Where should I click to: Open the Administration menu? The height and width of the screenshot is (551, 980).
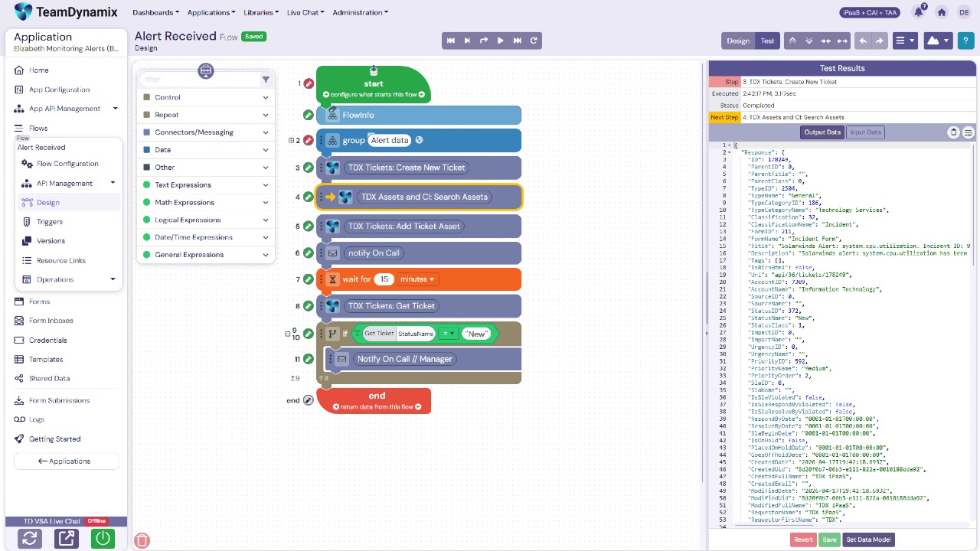[x=361, y=12]
